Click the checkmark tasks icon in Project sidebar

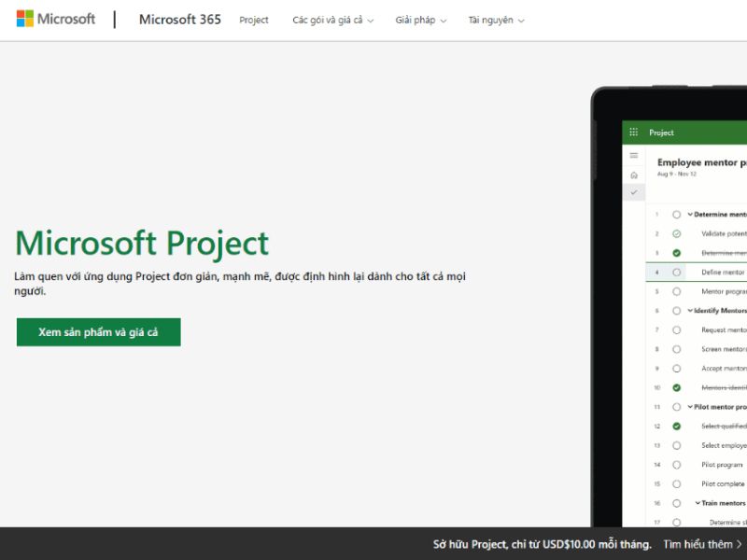pos(634,192)
